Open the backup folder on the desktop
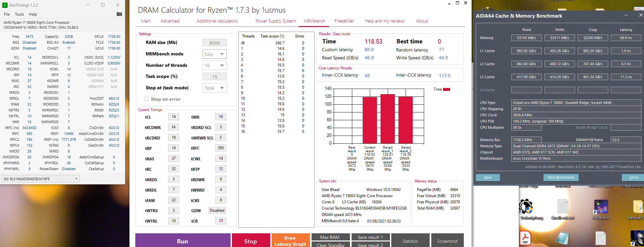Viewport: 644px width, 247px height. coord(638,207)
